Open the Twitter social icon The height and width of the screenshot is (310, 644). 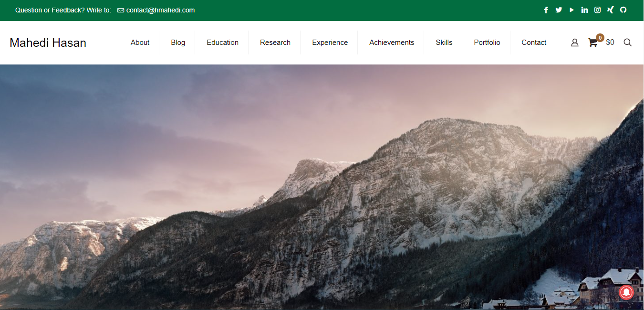click(559, 10)
